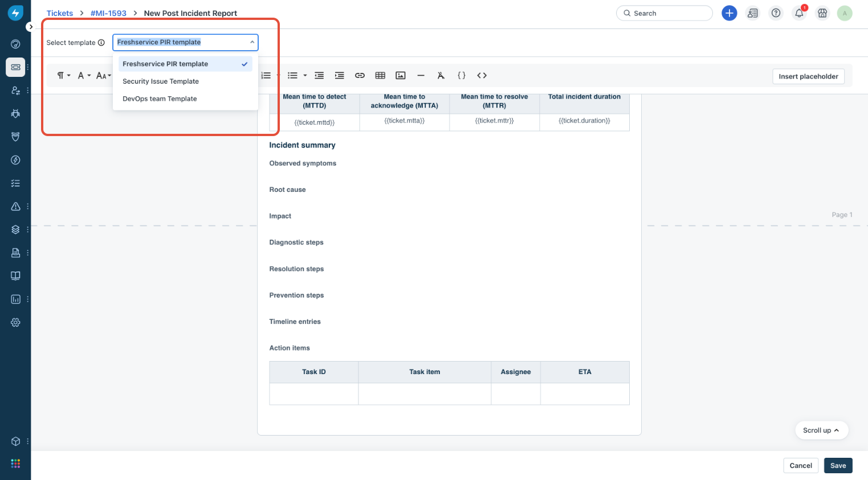
Task: Open the colorful app switcher grid icon
Action: click(15, 463)
